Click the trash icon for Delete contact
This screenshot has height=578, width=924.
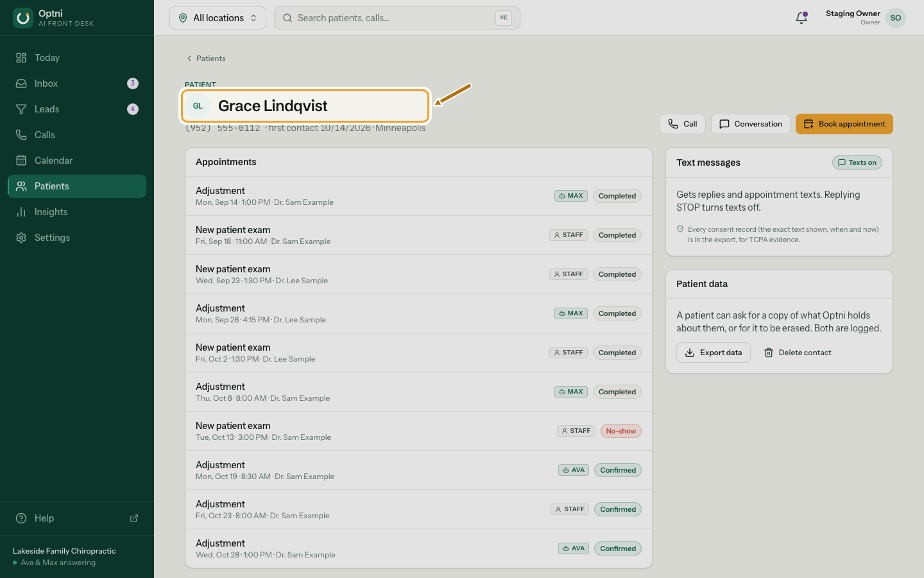tap(769, 353)
